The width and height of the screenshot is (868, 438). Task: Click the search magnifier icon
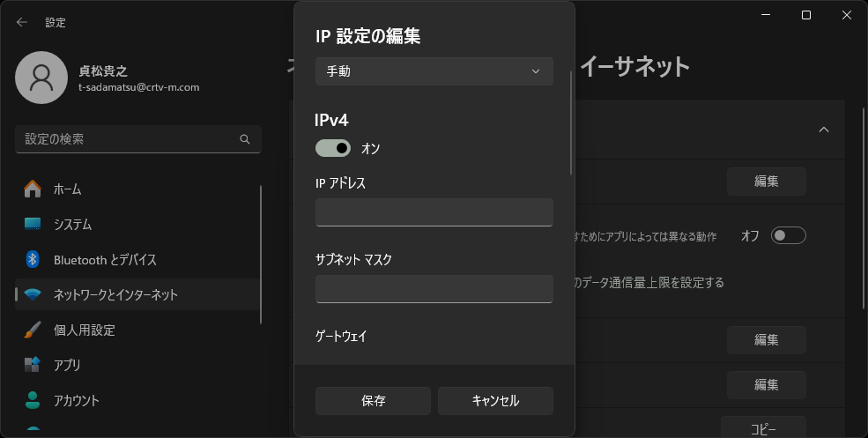pos(245,139)
